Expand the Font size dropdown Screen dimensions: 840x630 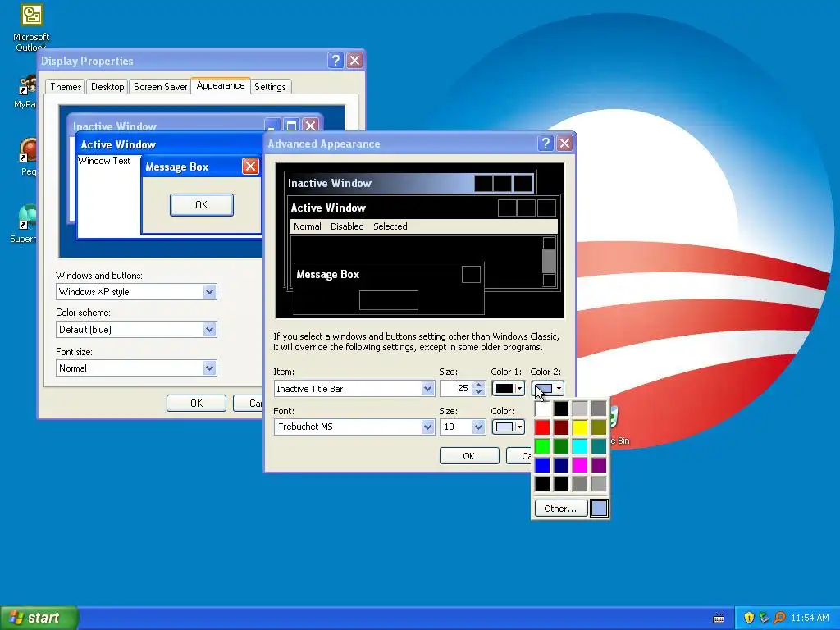click(209, 368)
